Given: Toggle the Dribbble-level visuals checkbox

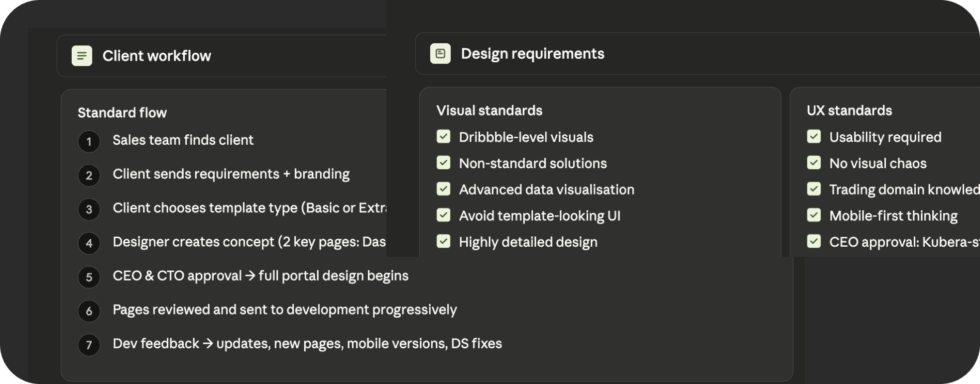Looking at the screenshot, I should tap(443, 136).
